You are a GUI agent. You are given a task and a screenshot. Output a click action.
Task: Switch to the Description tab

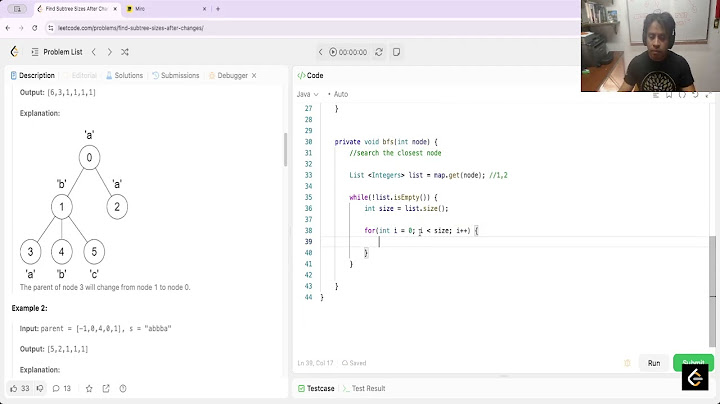[x=33, y=75]
